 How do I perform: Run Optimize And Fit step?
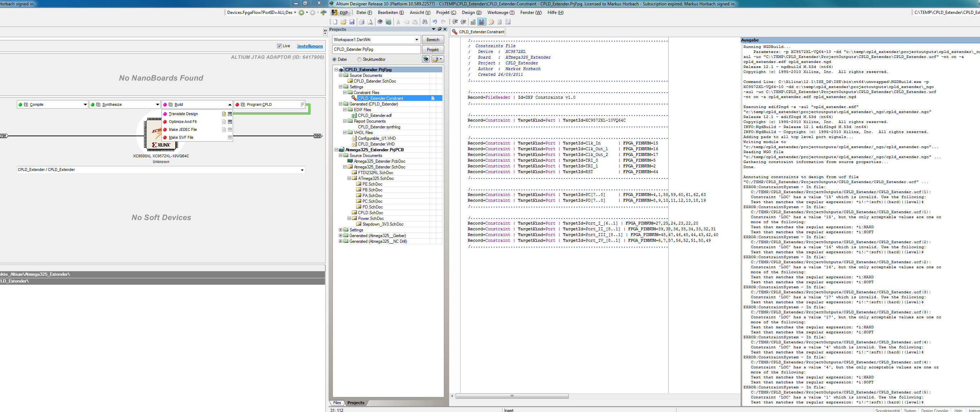tap(183, 122)
